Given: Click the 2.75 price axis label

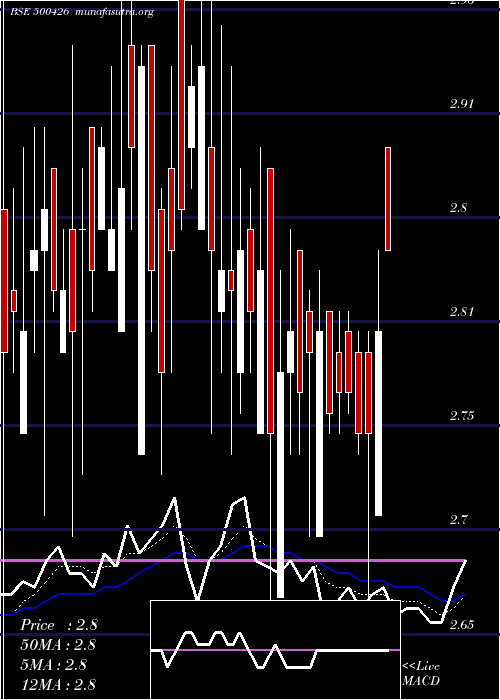Looking at the screenshot, I should point(461,416).
